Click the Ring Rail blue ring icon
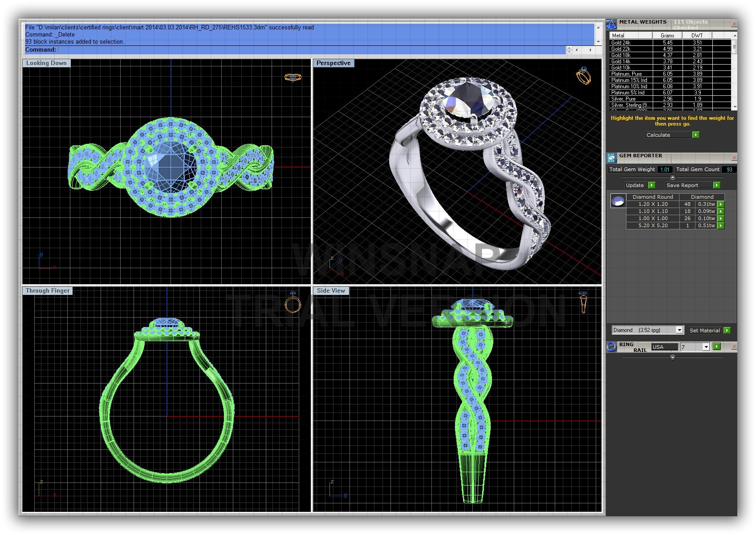 [x=612, y=347]
